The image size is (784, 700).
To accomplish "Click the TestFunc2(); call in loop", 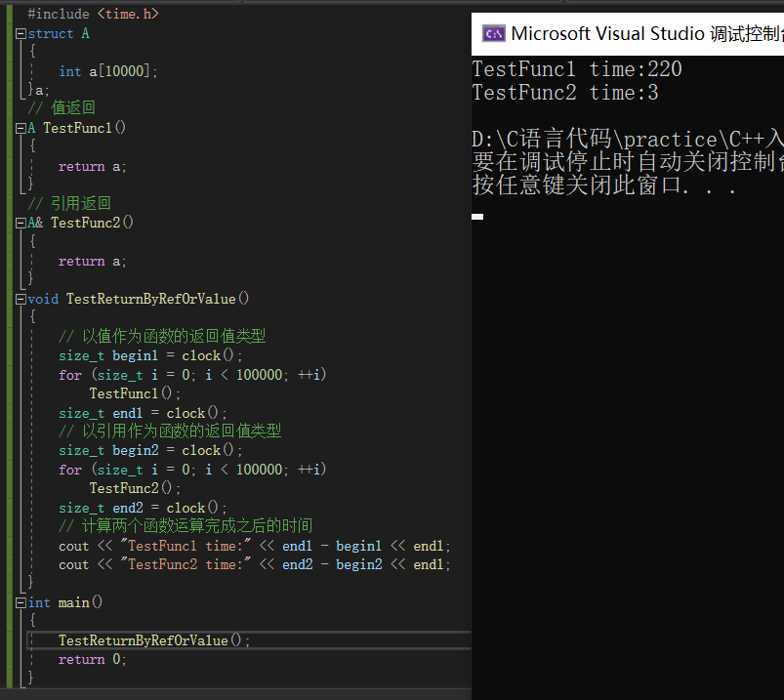I will point(135,488).
